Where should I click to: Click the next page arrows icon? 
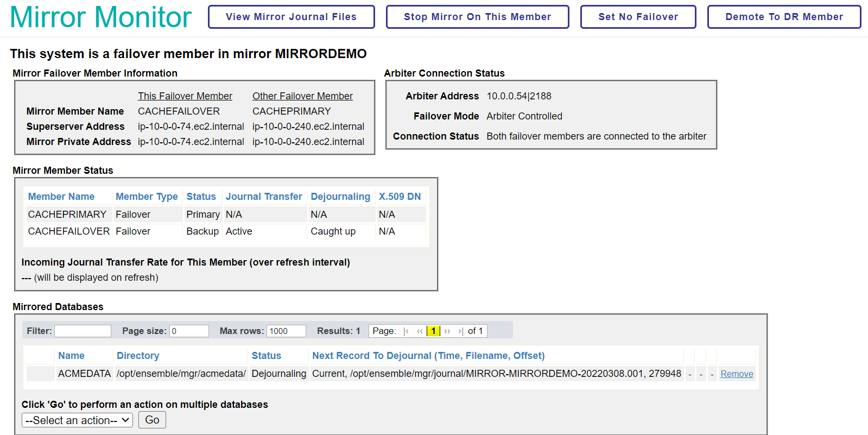point(447,331)
